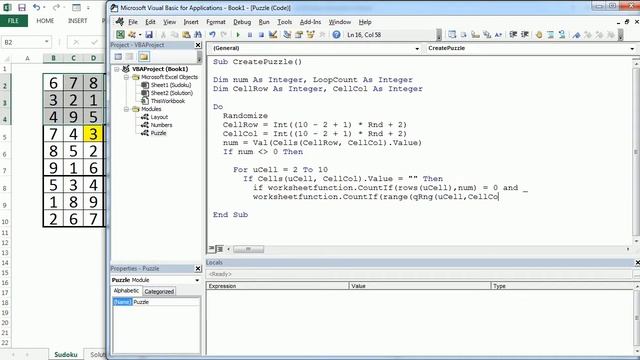The height and width of the screenshot is (360, 640).
Task: Open Find with the binoculars icon
Action: point(198,35)
